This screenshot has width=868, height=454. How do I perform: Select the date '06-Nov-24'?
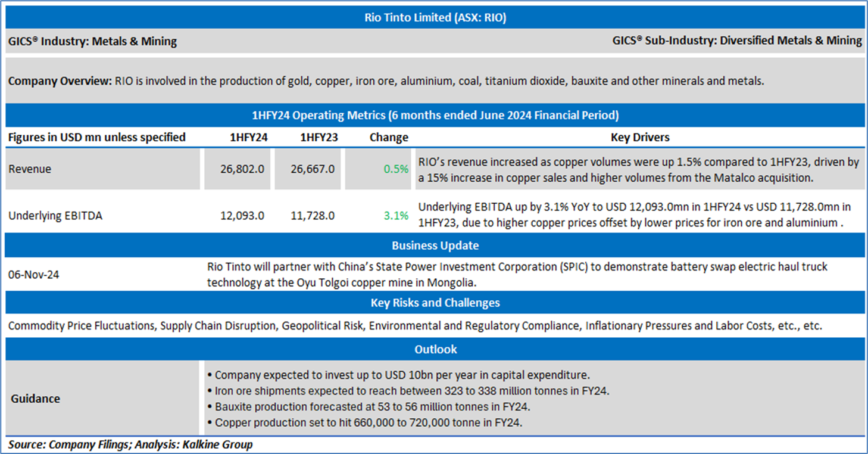34,275
